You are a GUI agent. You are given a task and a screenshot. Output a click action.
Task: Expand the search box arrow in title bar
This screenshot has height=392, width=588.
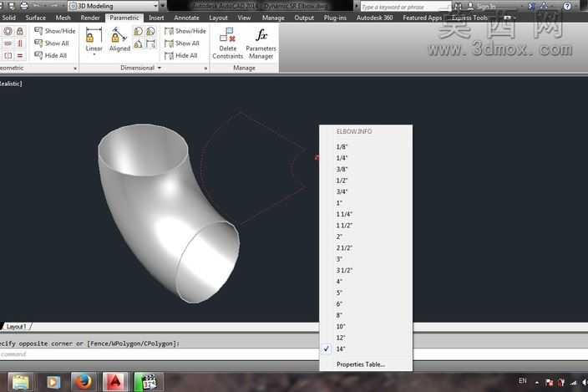[x=357, y=7]
